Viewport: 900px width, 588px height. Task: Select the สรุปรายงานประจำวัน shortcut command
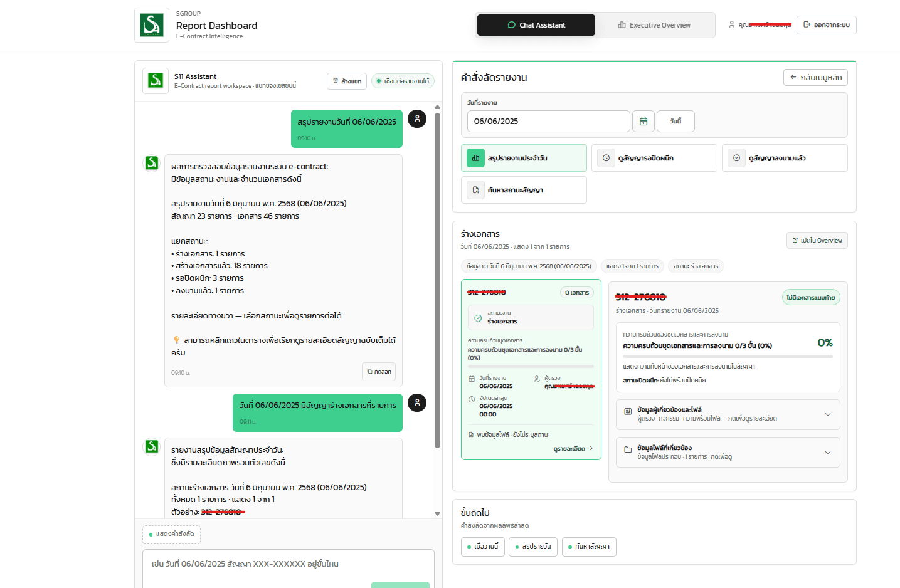coord(524,158)
